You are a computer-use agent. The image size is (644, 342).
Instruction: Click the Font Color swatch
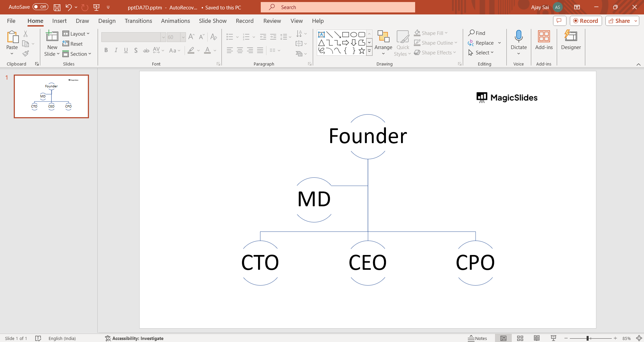[208, 50]
